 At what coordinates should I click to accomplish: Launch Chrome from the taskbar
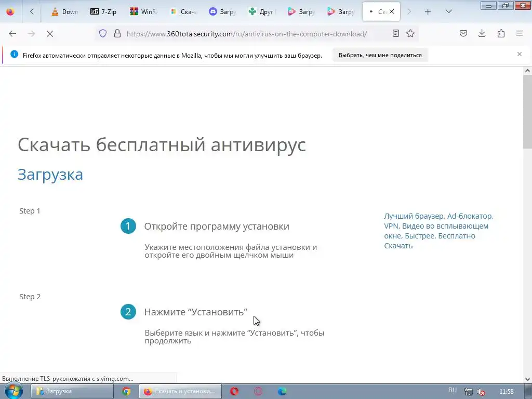tap(126, 391)
